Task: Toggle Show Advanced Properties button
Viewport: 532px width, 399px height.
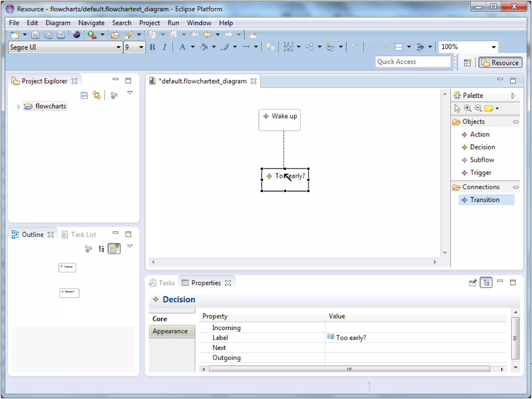Action: [486, 283]
